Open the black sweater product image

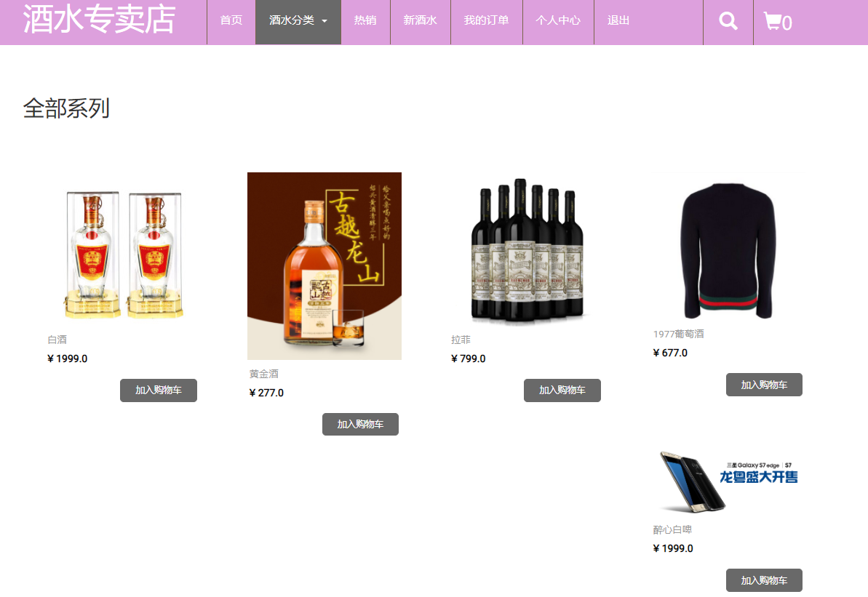coord(728,249)
